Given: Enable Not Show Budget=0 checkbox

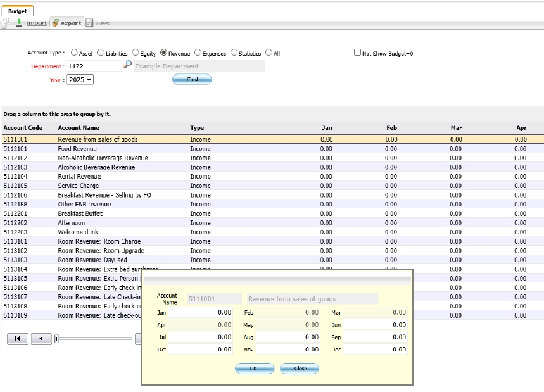Looking at the screenshot, I should (357, 53).
